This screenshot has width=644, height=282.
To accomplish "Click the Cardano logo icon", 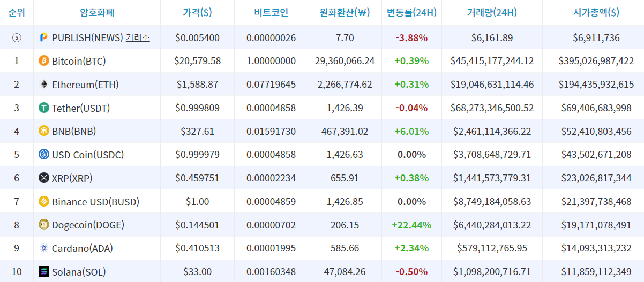I will pos(44,248).
